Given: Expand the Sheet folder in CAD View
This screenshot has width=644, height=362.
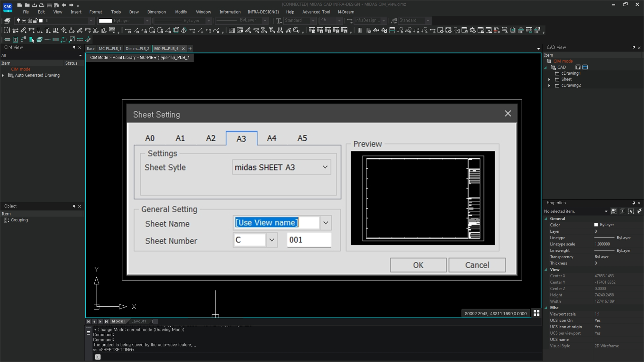Looking at the screenshot, I should 549,79.
